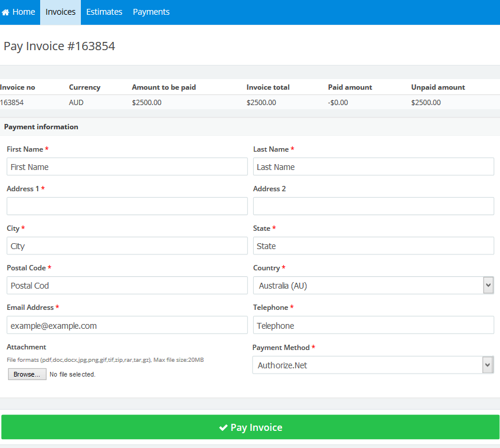Click the State input field
This screenshot has width=500, height=448.
coord(373,246)
